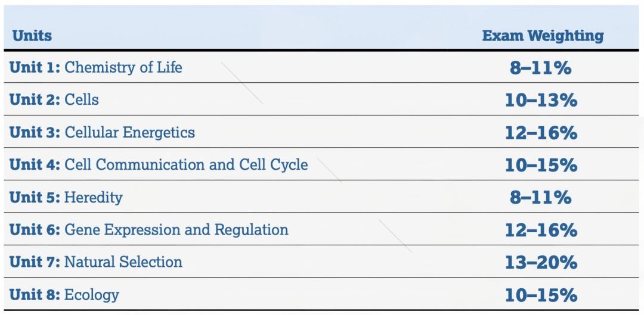This screenshot has width=644, height=315.
Task: Click the 'Cells' title in Unit 2
Action: [82, 99]
